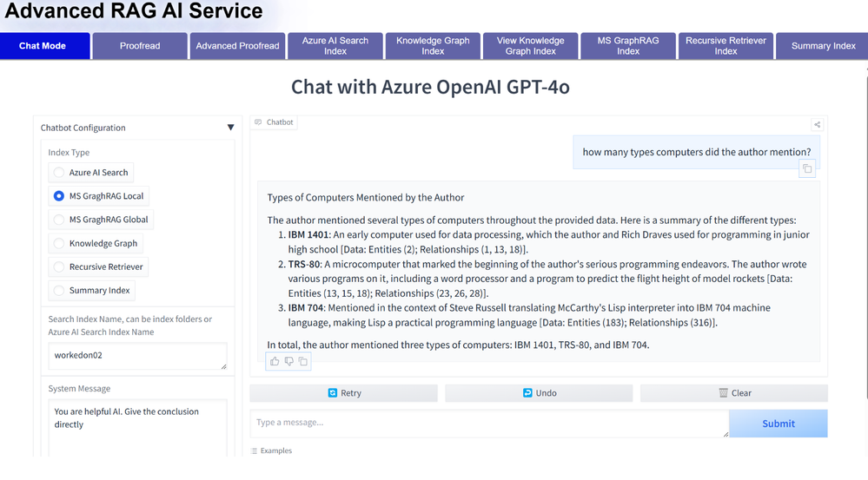The image size is (868, 480).
Task: Copy the user question with its copy icon
Action: point(807,168)
